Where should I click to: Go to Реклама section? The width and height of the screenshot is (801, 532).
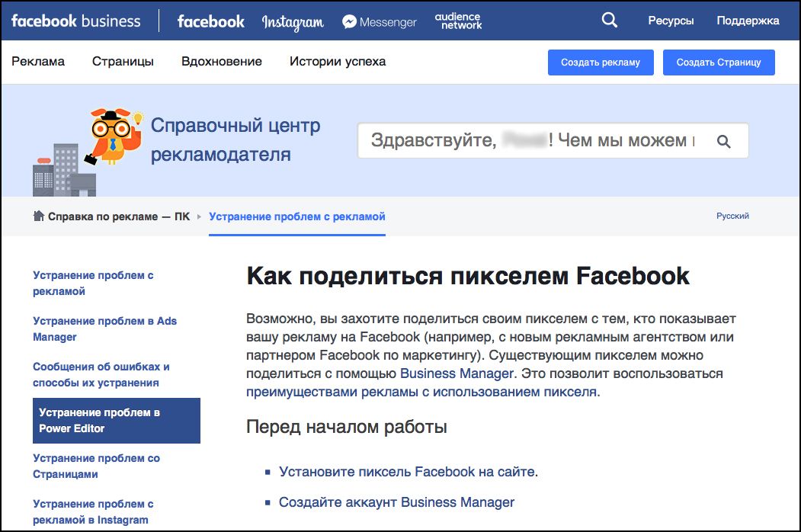pos(38,61)
